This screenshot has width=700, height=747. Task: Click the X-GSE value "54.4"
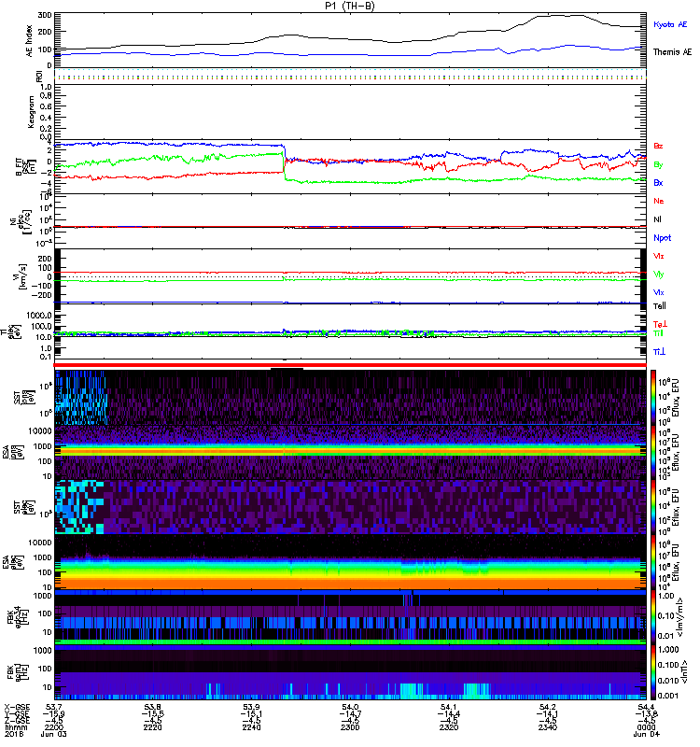tap(646, 708)
